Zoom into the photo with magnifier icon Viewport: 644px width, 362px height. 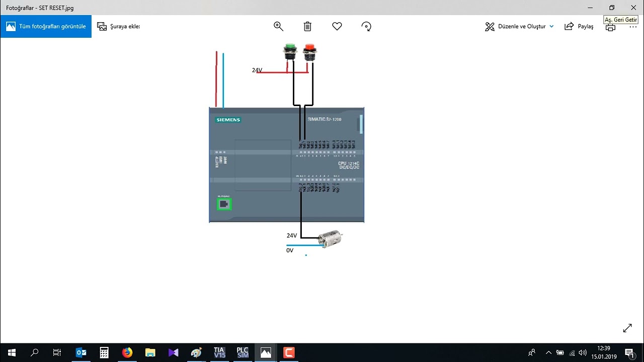point(278,26)
